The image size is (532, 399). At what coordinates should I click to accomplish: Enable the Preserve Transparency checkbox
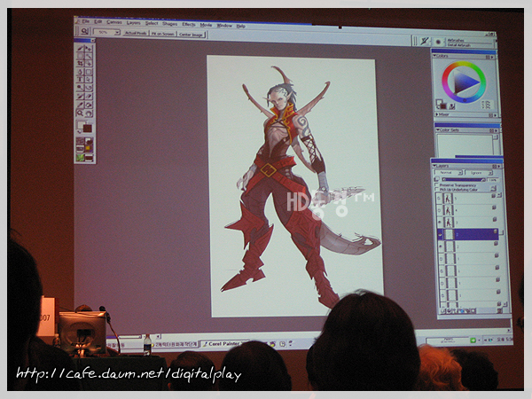point(437,185)
